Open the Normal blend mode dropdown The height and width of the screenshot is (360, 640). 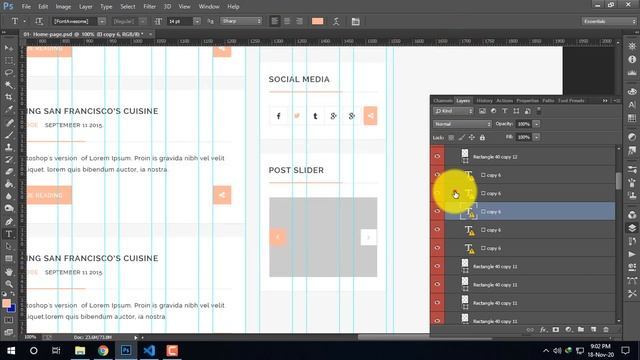[x=462, y=124]
